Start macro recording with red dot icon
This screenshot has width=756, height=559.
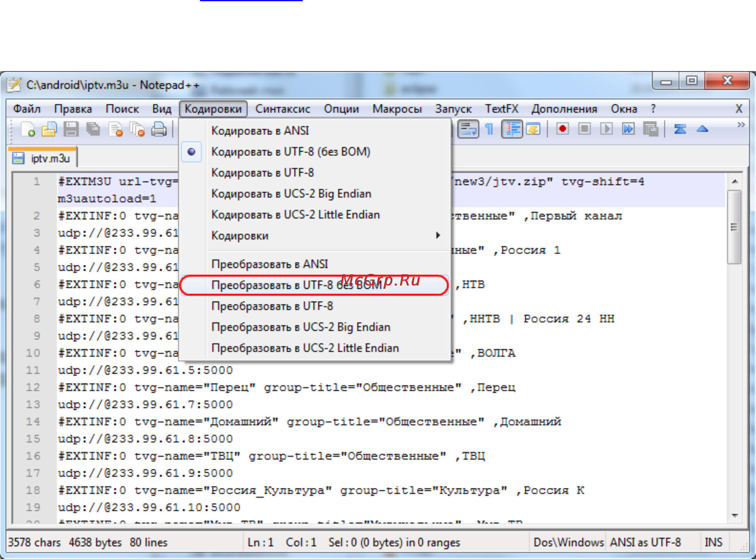tap(562, 129)
